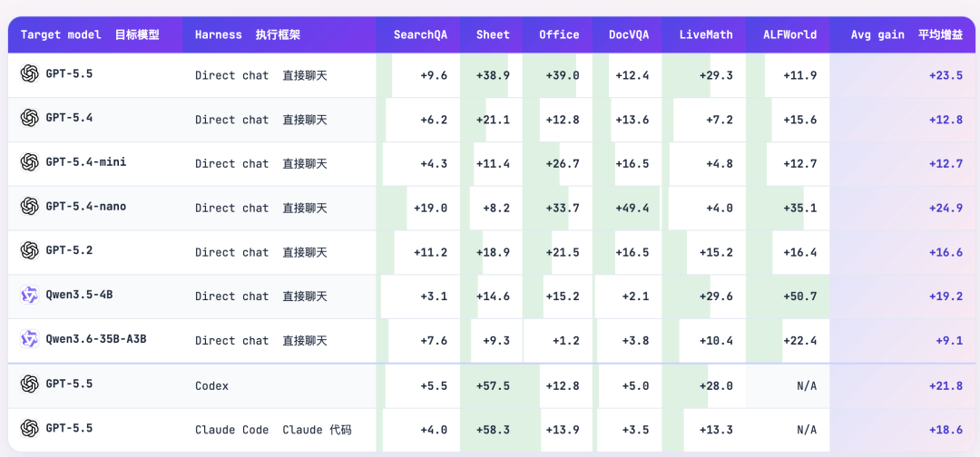Click the ALFWorld column header

(x=789, y=35)
